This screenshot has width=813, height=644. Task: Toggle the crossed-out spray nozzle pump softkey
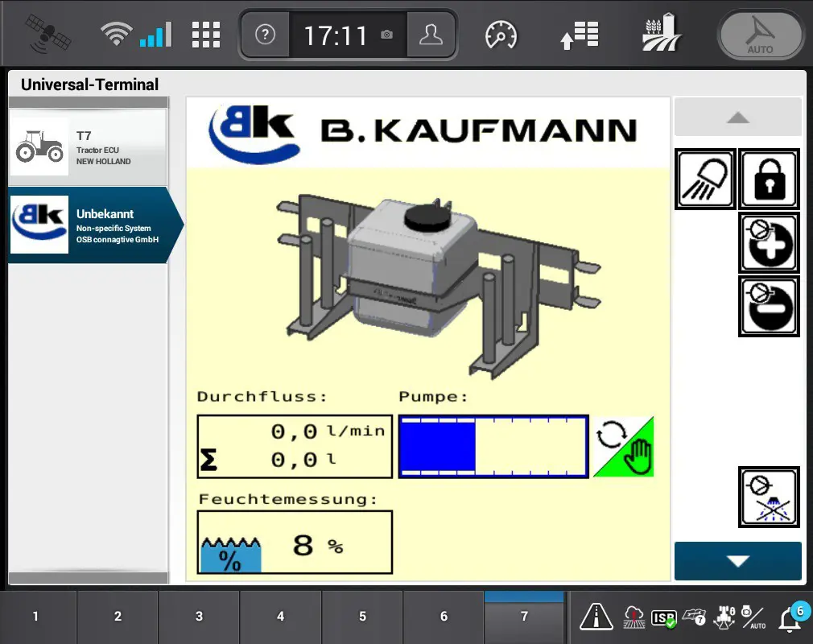click(x=769, y=497)
